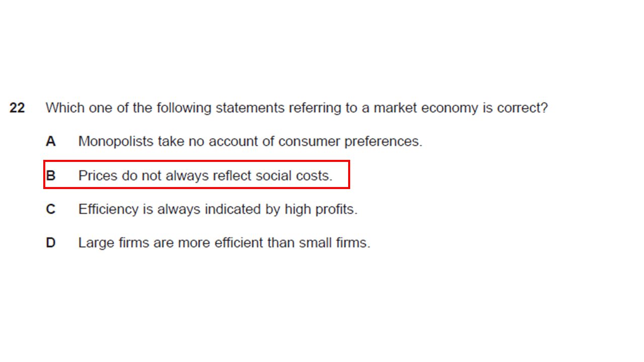This screenshot has width=644, height=362.
Task: Click the words 'consumer preferences' in option A
Action: pos(350,142)
